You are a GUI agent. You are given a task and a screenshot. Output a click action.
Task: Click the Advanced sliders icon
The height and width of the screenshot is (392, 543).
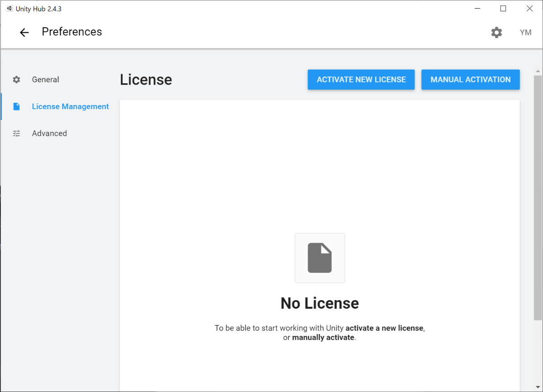click(x=17, y=134)
